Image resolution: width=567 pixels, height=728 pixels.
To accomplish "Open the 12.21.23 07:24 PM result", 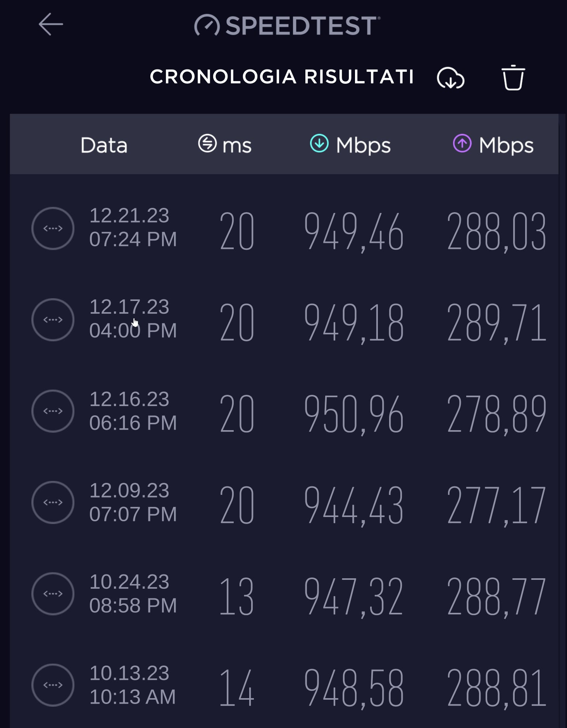I will (133, 227).
